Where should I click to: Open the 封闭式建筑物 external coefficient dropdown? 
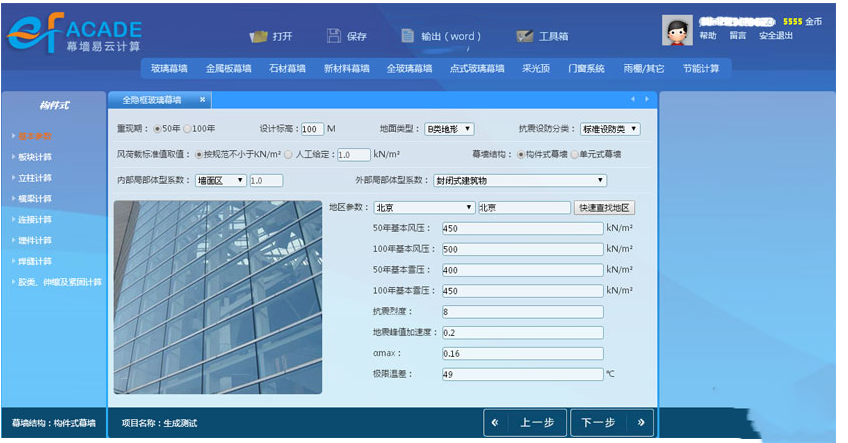click(520, 181)
